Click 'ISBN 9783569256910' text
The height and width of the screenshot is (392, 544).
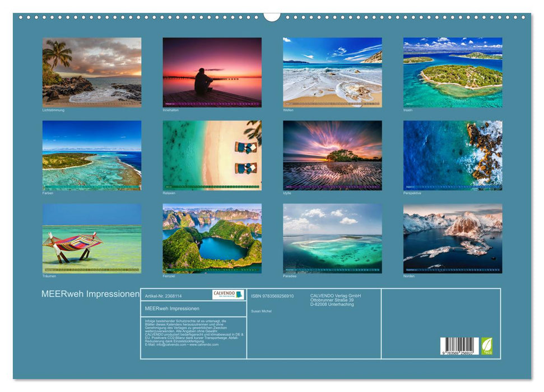click(x=272, y=296)
